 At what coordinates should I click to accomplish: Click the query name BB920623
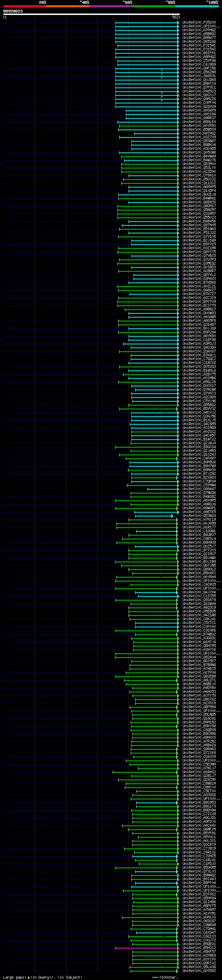click(x=13, y=11)
